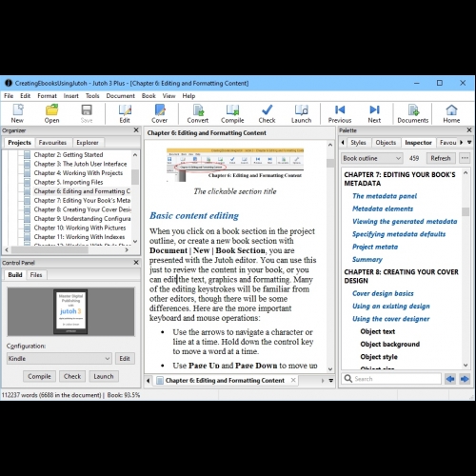Open the Documents toolbar icon
This screenshot has width=476, height=476.
pyautogui.click(x=413, y=113)
